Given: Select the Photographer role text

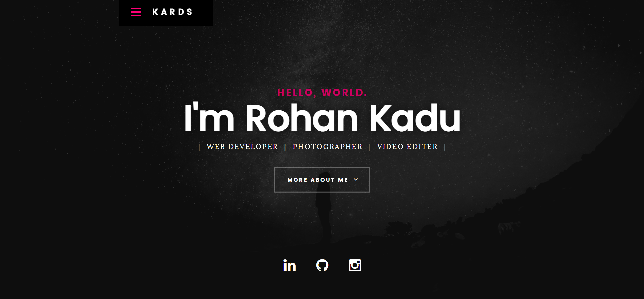Looking at the screenshot, I should (328, 147).
